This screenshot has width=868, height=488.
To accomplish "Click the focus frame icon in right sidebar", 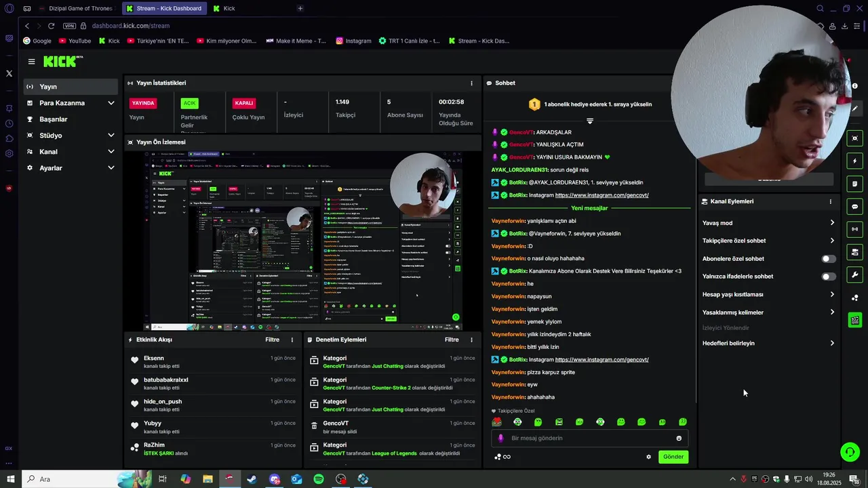I will pyautogui.click(x=854, y=138).
